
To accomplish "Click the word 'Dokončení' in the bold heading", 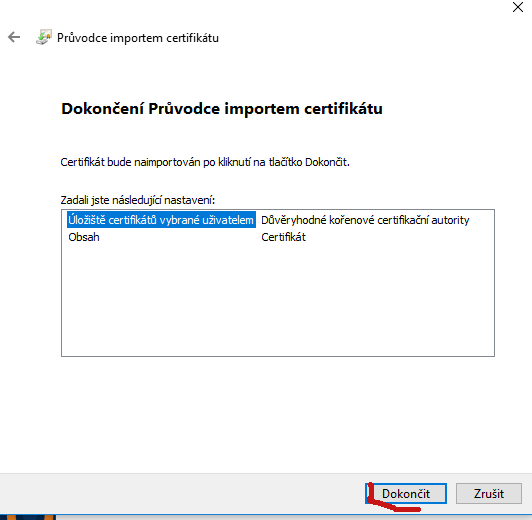I will pyautogui.click(x=102, y=109).
